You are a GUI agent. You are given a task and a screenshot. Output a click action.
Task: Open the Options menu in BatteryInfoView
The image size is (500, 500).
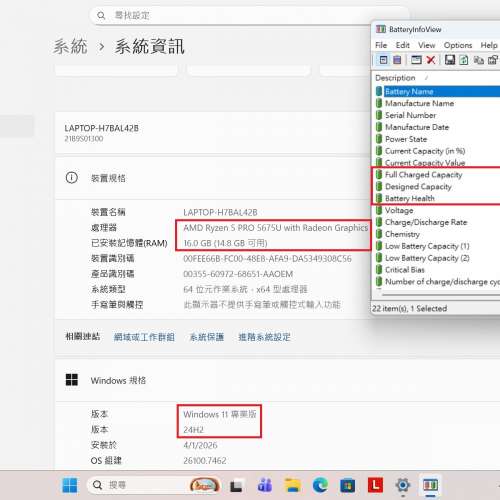click(x=458, y=45)
